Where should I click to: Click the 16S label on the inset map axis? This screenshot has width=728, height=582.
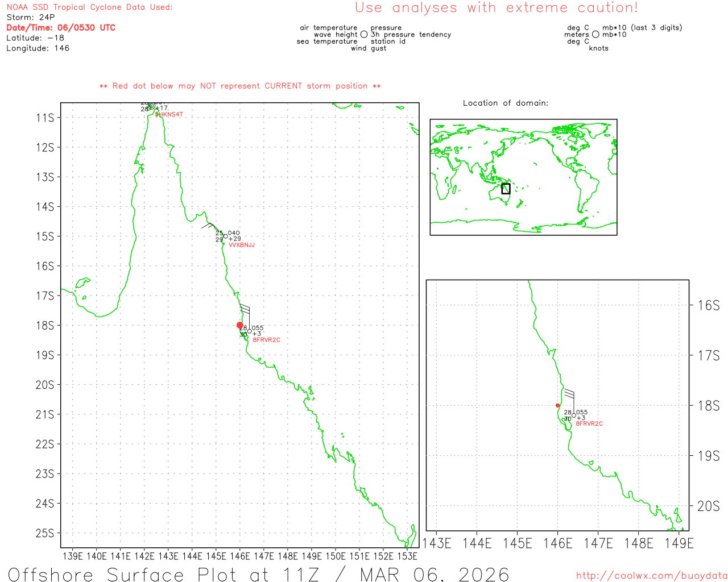coord(709,306)
